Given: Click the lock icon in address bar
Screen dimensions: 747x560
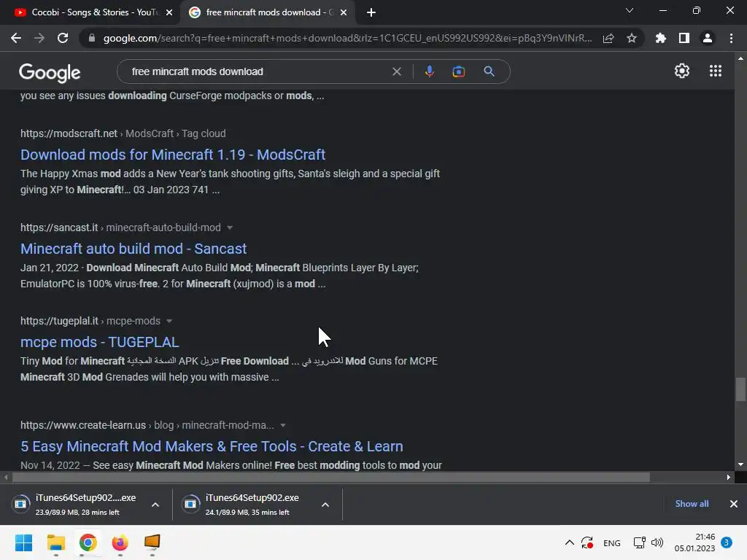Looking at the screenshot, I should [91, 38].
